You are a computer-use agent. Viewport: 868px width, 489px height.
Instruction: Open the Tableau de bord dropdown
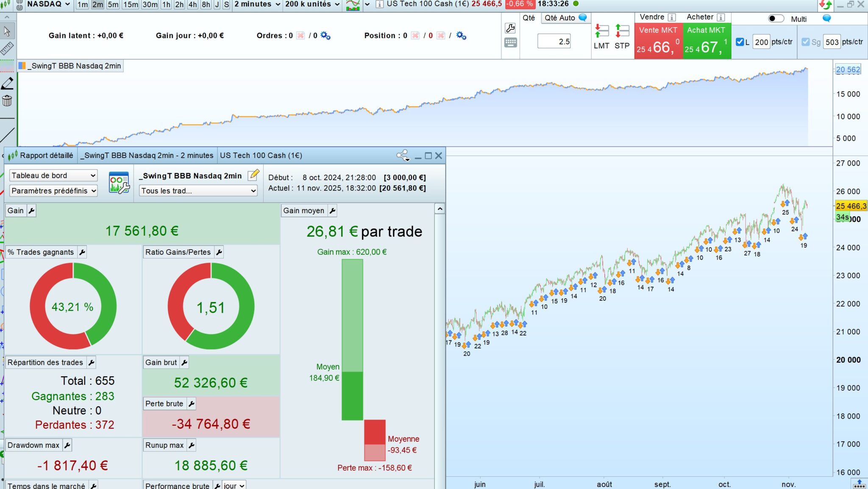(x=53, y=175)
